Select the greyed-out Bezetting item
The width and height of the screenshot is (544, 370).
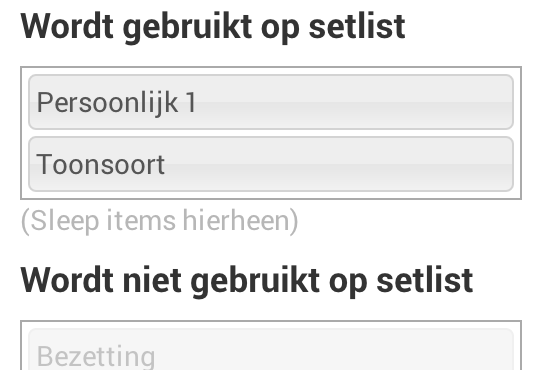click(x=271, y=349)
